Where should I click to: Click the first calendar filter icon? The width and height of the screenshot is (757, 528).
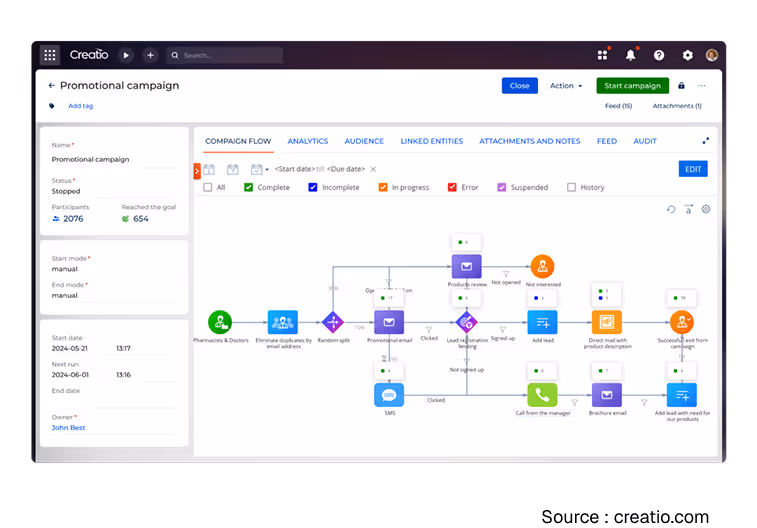(209, 169)
